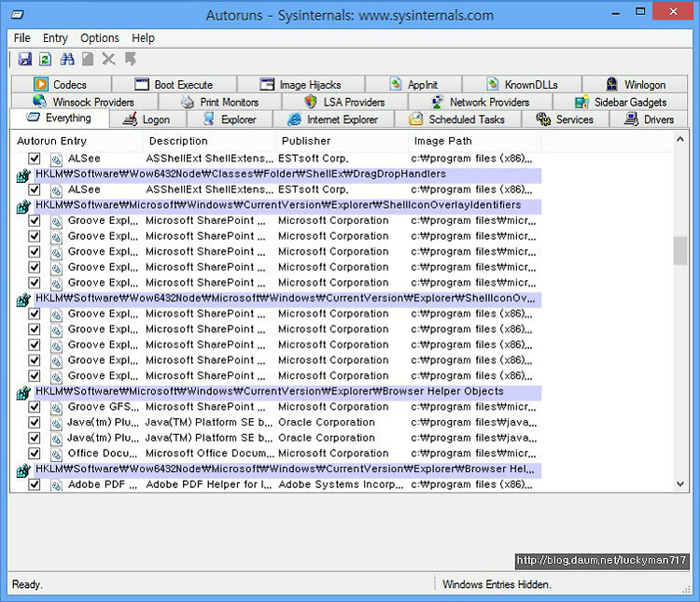Switch to the Explorer tab
The image size is (700, 602).
[x=230, y=119]
